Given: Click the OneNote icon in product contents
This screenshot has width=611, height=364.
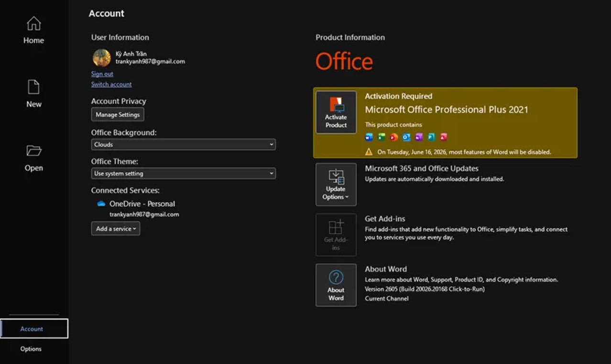Looking at the screenshot, I should click(x=419, y=137).
